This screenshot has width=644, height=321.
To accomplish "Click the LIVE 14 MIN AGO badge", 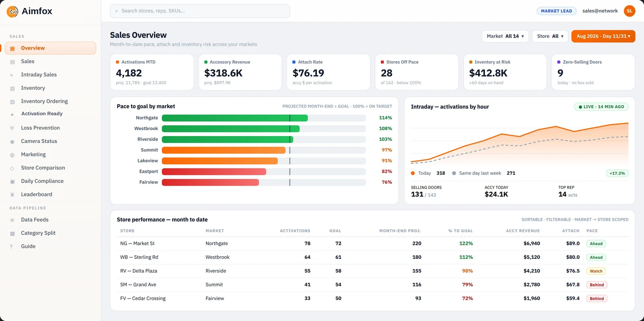I will (601, 107).
